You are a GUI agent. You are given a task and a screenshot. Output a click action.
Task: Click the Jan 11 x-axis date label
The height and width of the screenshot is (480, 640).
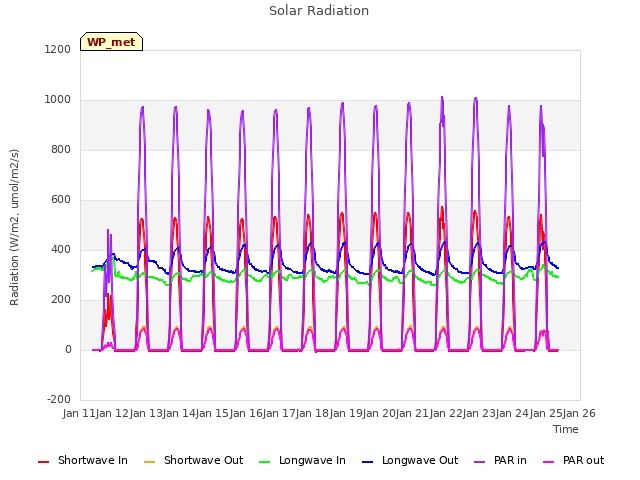[x=79, y=413]
